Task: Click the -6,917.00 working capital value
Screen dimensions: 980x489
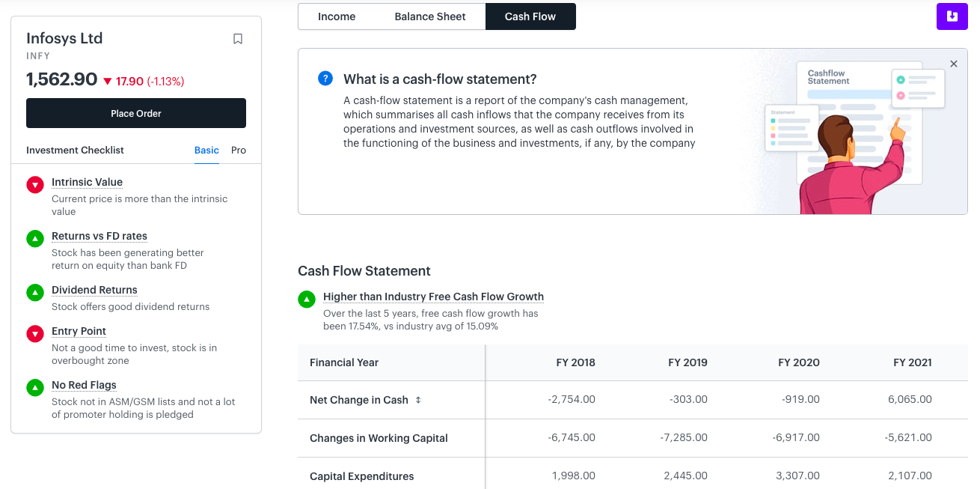Action: click(796, 437)
